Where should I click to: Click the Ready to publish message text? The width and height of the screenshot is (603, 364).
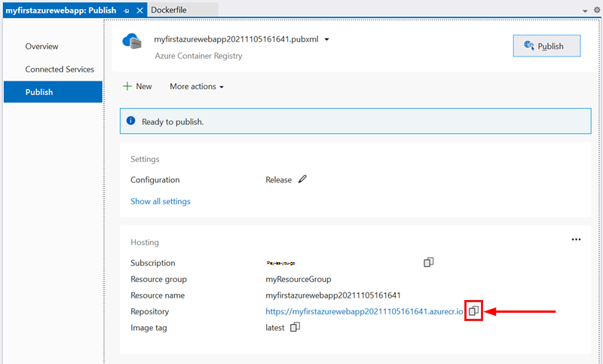[x=173, y=121]
